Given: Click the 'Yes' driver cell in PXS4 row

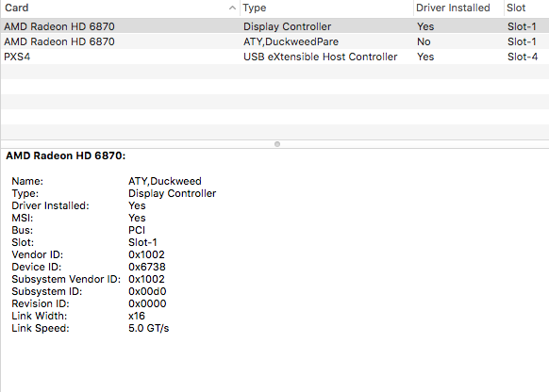Looking at the screenshot, I should click(x=425, y=57).
